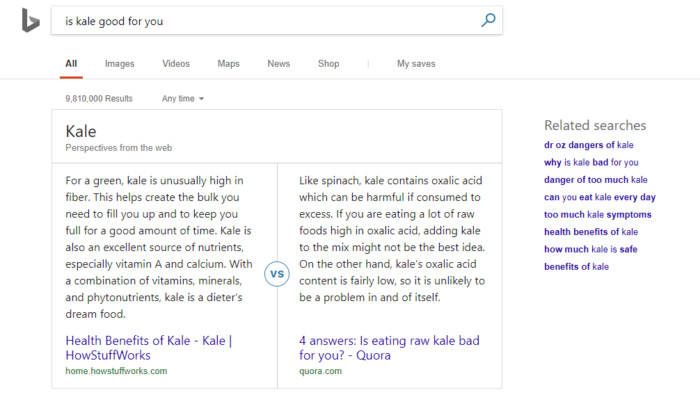Click the VS circle between perspectives

point(277,274)
